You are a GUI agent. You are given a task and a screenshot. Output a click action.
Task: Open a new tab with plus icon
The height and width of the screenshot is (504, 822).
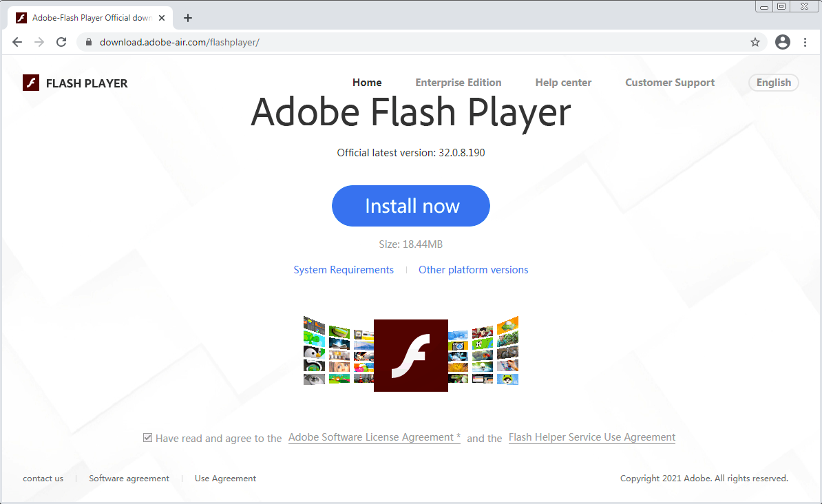tap(188, 18)
